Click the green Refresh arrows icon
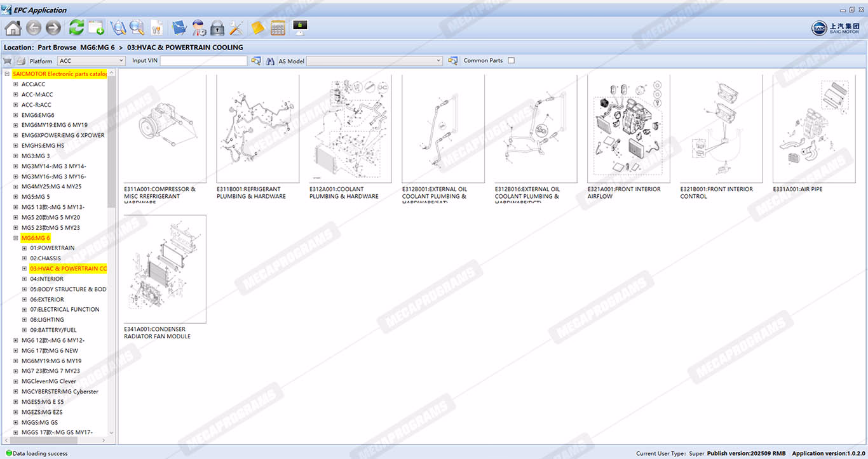Image resolution: width=868 pixels, height=459 pixels. [76, 28]
